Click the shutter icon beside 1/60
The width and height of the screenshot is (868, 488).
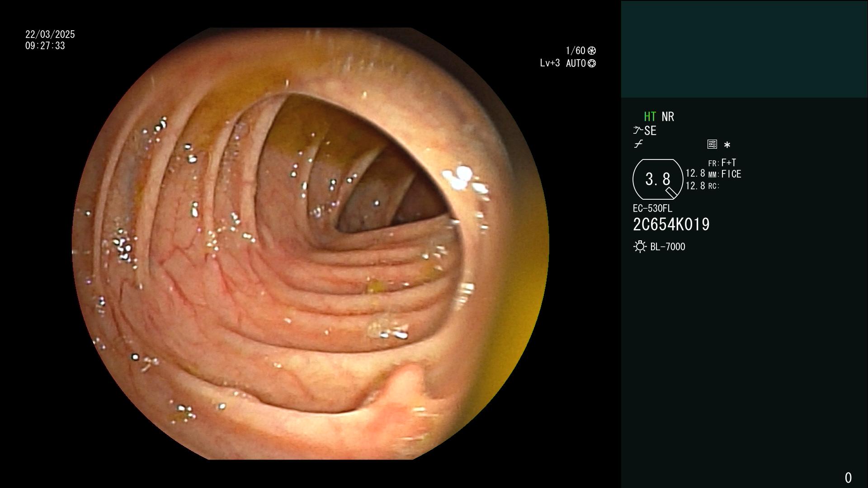click(x=592, y=51)
